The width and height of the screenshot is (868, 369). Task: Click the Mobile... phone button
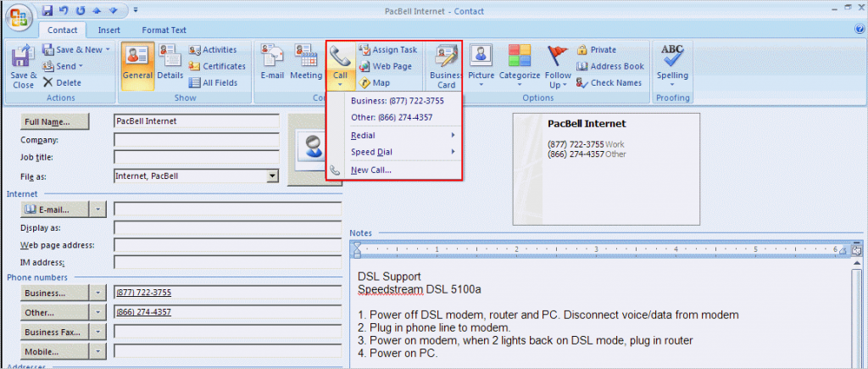pos(55,351)
